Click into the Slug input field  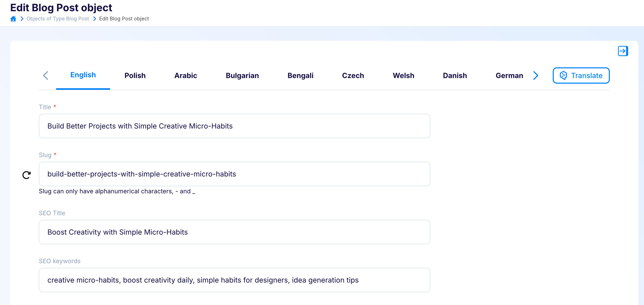(x=234, y=174)
